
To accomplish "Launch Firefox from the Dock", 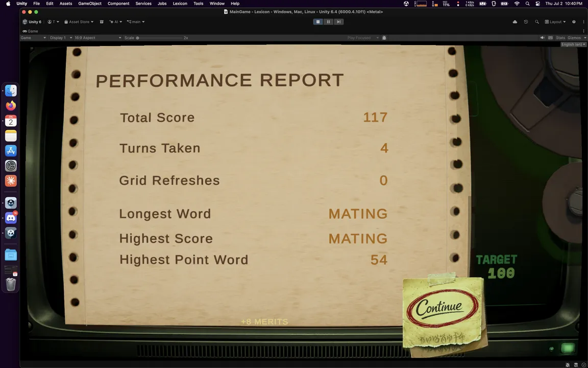I will point(11,105).
